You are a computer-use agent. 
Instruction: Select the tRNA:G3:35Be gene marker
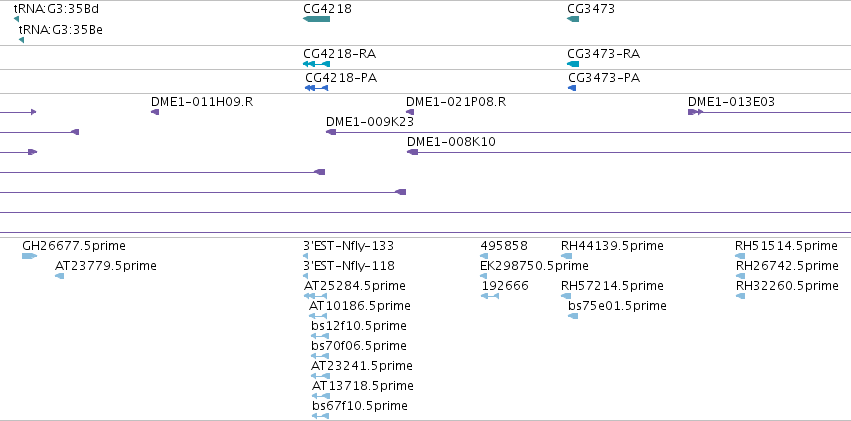pyautogui.click(x=21, y=40)
